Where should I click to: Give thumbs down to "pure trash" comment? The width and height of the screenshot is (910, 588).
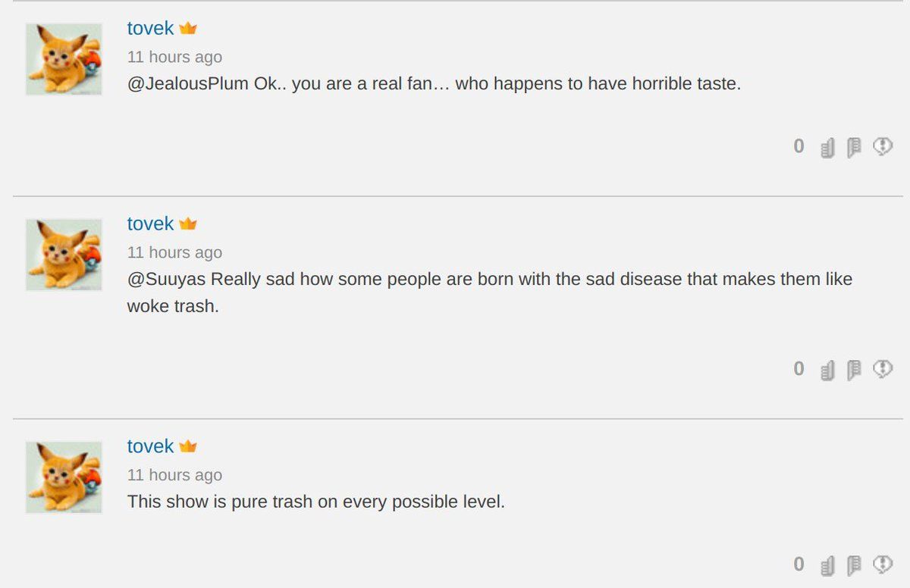(x=854, y=566)
